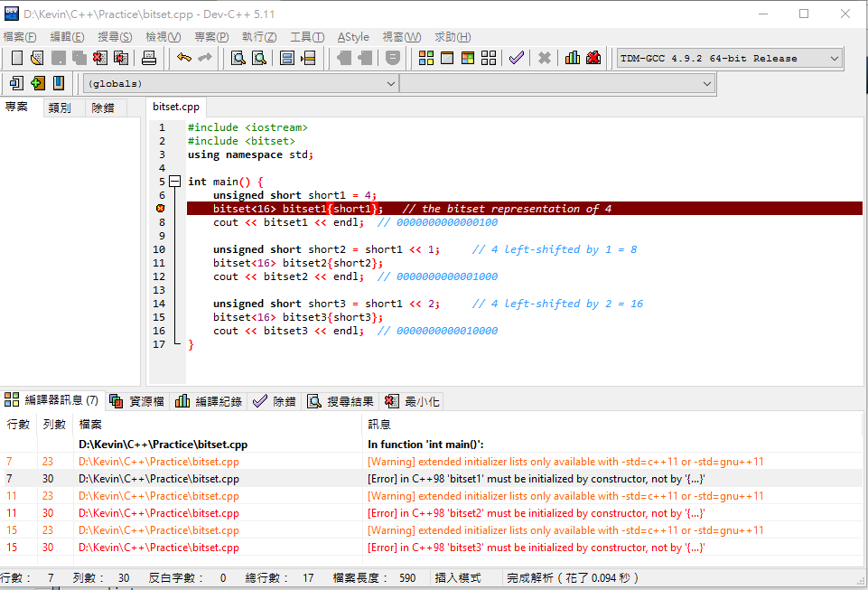Select the 編譯器訊息 (7) bottom tab
This screenshot has width=868, height=590.
tap(51, 400)
